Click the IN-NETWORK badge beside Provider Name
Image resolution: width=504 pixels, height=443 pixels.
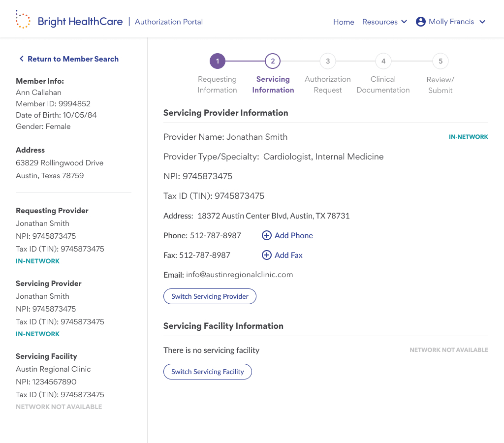[x=469, y=137]
